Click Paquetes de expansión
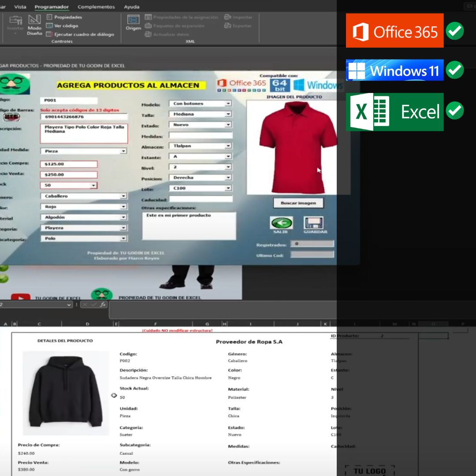The image size is (476, 476). tap(175, 26)
